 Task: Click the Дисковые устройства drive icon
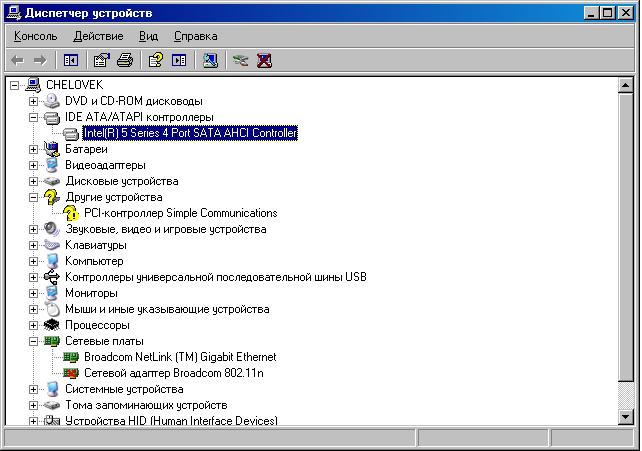pos(52,181)
